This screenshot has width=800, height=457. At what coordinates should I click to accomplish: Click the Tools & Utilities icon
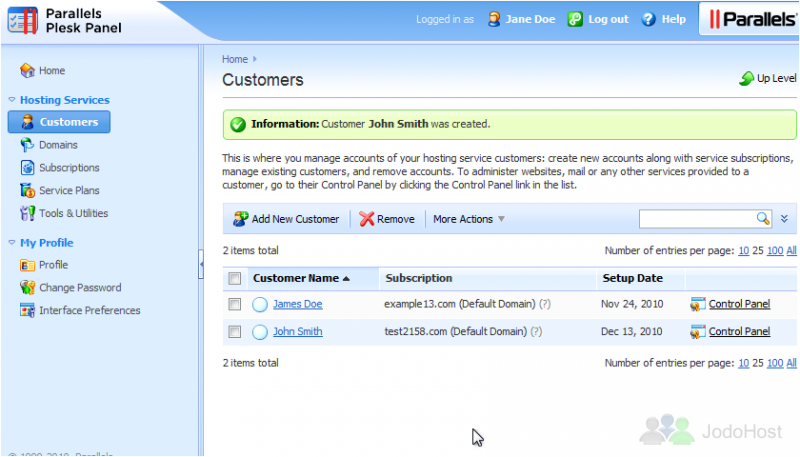[x=27, y=213]
